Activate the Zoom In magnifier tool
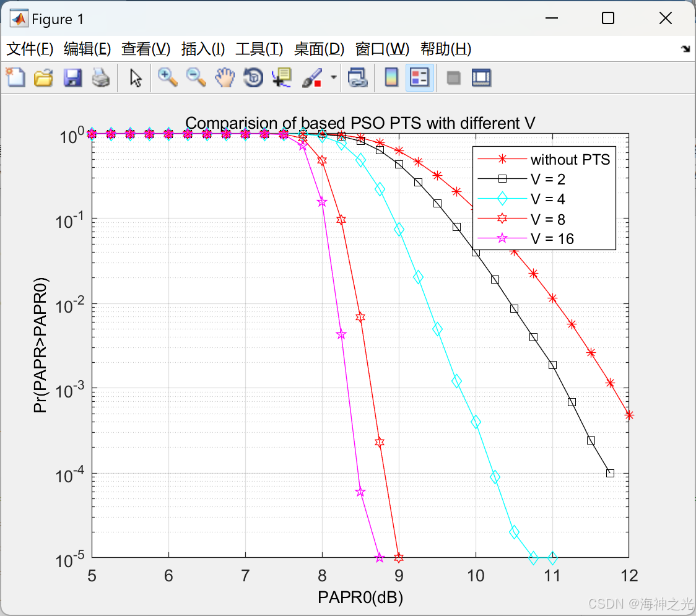This screenshot has height=616, width=696. pyautogui.click(x=167, y=77)
